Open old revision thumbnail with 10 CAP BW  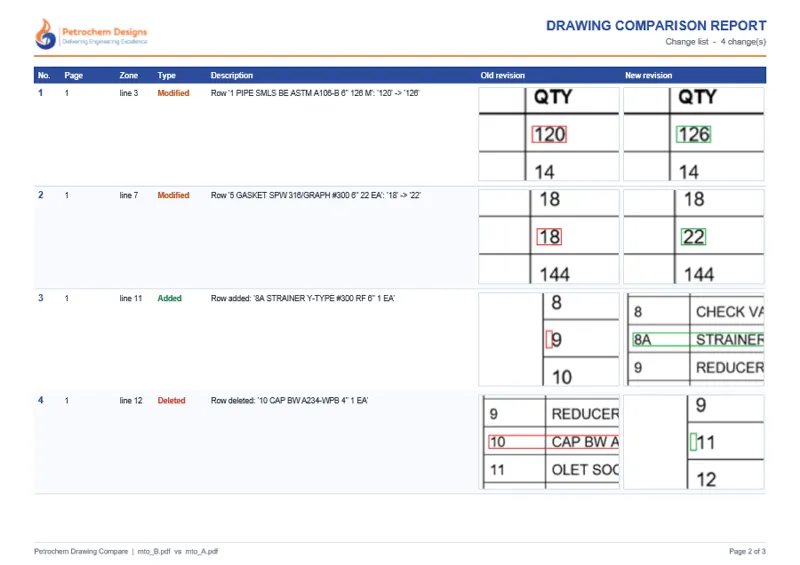[x=549, y=441]
